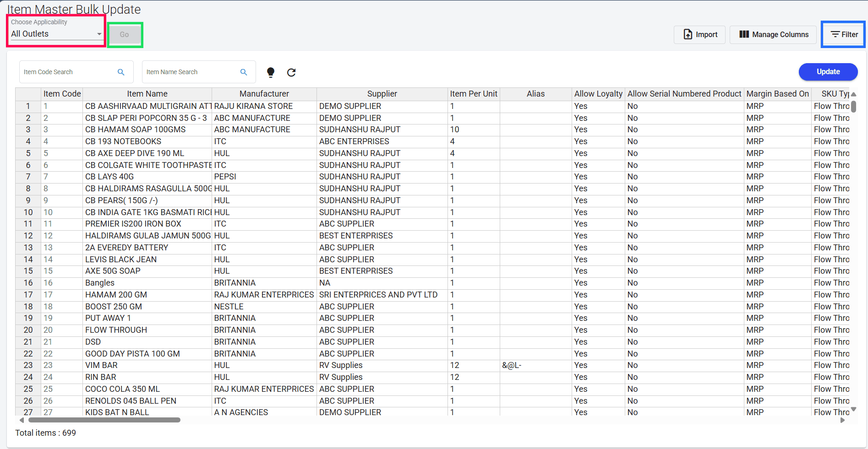This screenshot has height=449, width=868.
Task: Click the Item Per Unit column header
Action: click(474, 94)
